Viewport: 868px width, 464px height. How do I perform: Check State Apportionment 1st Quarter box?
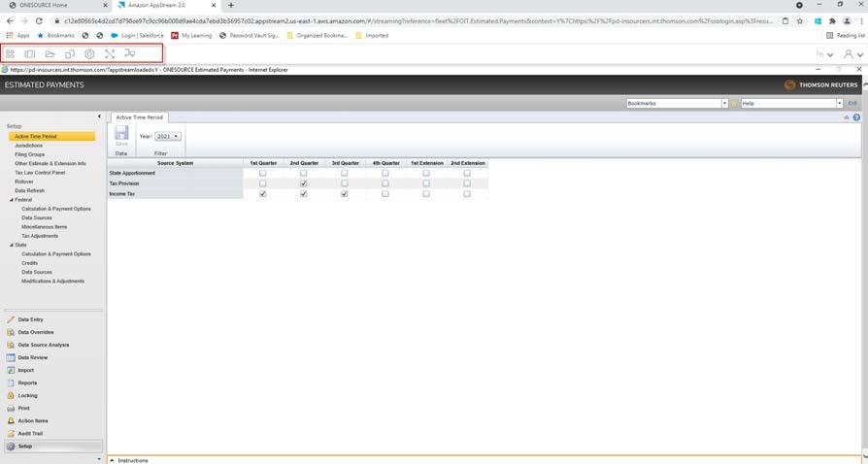coord(263,174)
